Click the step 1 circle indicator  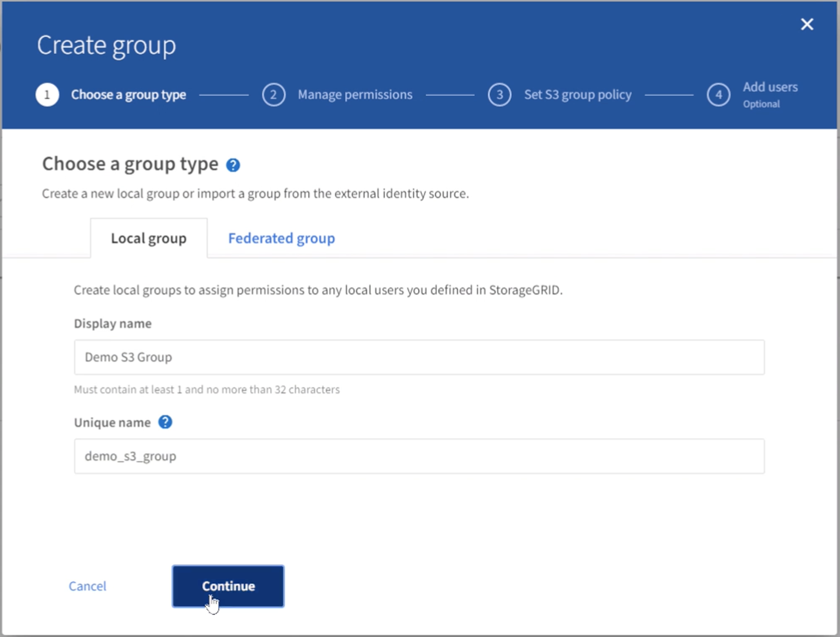[46, 93]
